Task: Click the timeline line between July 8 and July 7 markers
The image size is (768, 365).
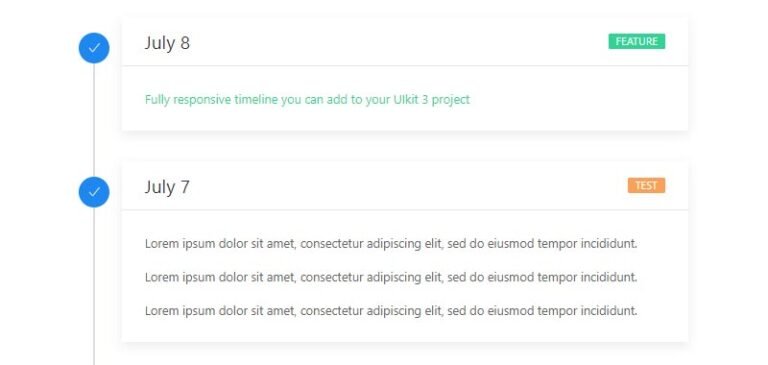Action: pyautogui.click(x=94, y=120)
